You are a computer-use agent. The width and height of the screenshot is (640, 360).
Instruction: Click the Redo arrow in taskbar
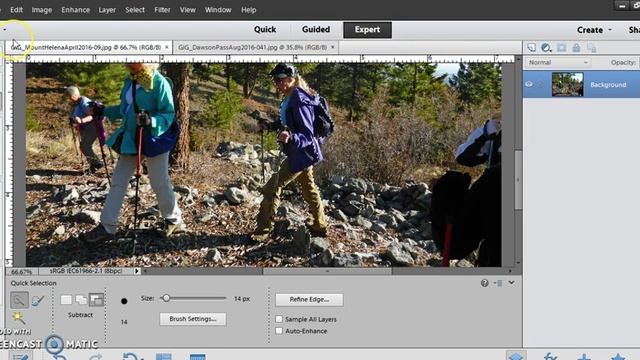click(95, 356)
